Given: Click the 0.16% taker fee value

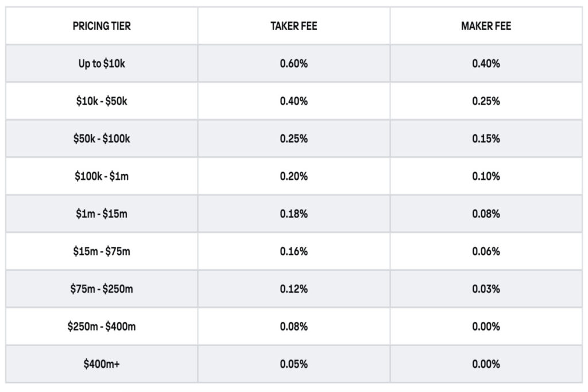Looking at the screenshot, I should [x=293, y=251].
